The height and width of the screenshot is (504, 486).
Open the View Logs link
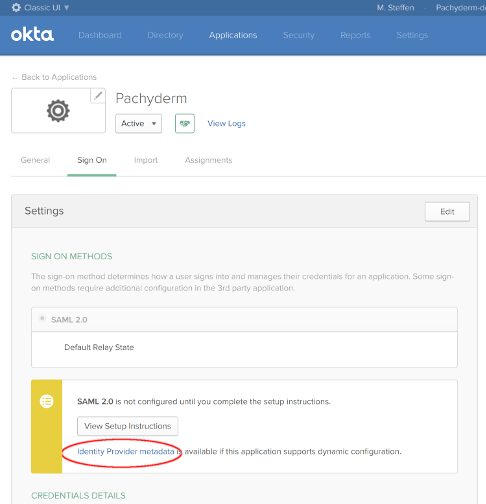[x=227, y=124]
